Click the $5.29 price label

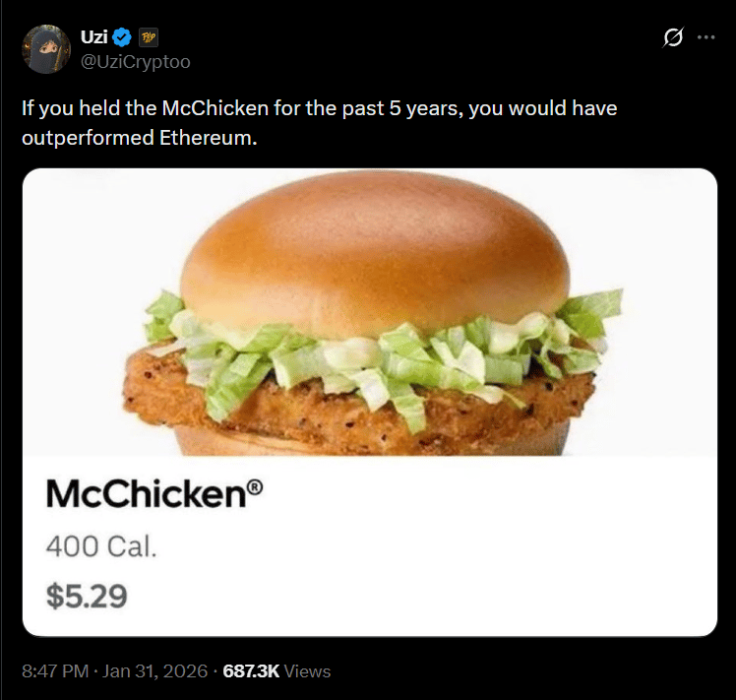tap(87, 597)
